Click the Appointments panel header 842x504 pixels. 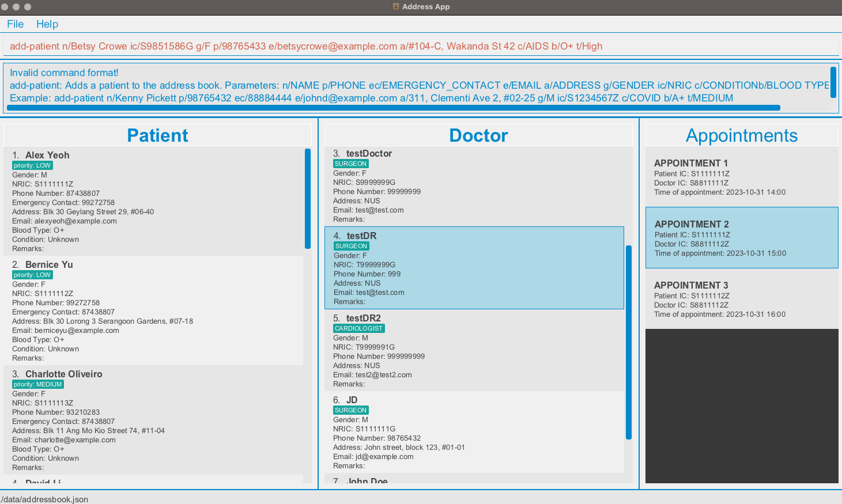(742, 135)
